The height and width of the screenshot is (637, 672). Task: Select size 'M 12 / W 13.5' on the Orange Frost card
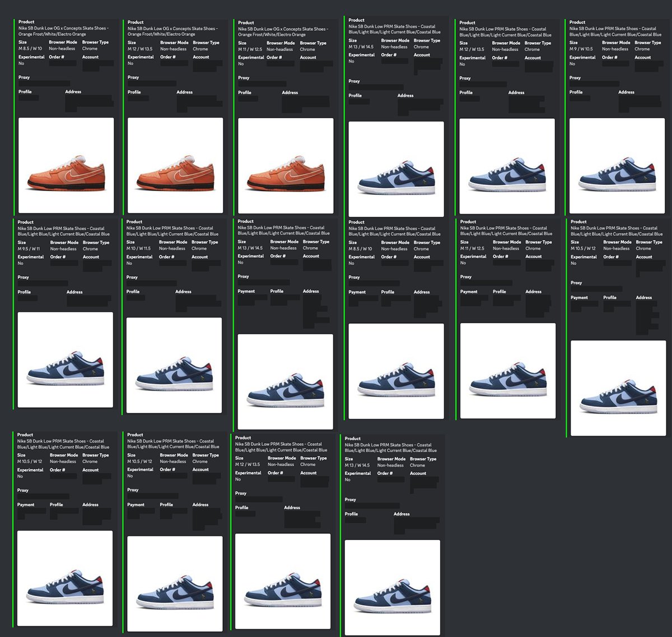click(140, 49)
